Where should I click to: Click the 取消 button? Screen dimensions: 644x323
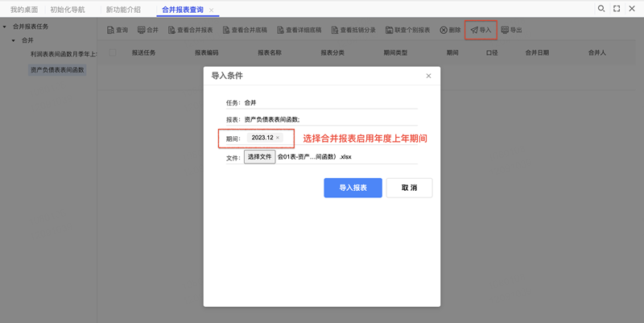tap(409, 188)
